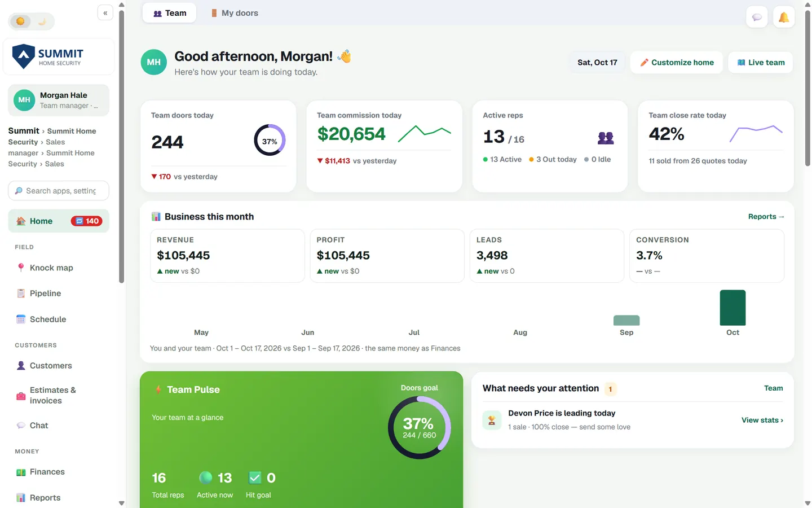Image resolution: width=812 pixels, height=508 pixels.
Task: Click the Schedule calendar icon
Action: [x=21, y=319]
